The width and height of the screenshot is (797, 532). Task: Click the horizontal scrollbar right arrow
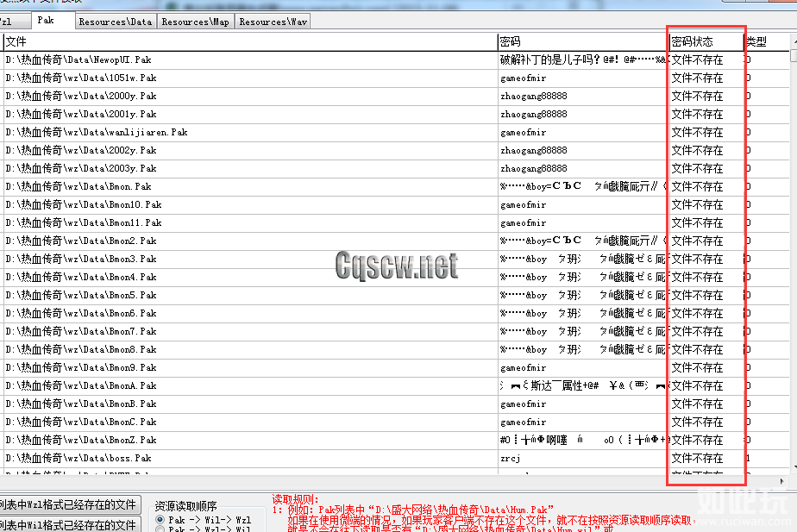782,481
